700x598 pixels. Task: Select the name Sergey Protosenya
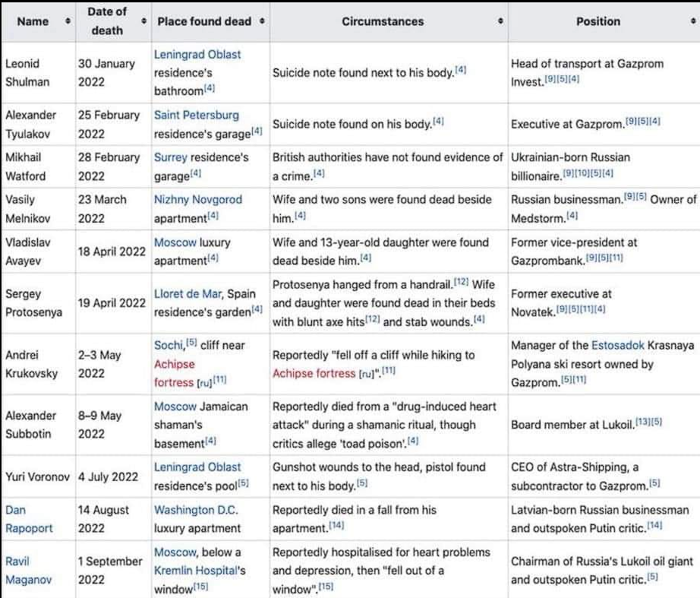(33, 303)
